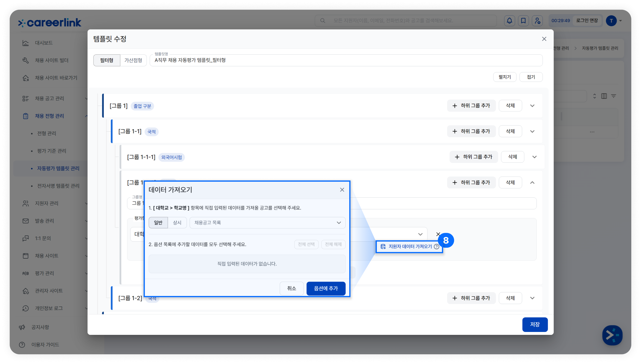The image size is (641, 364).
Task: Select 상시 posting type in data dialog
Action: point(177,223)
